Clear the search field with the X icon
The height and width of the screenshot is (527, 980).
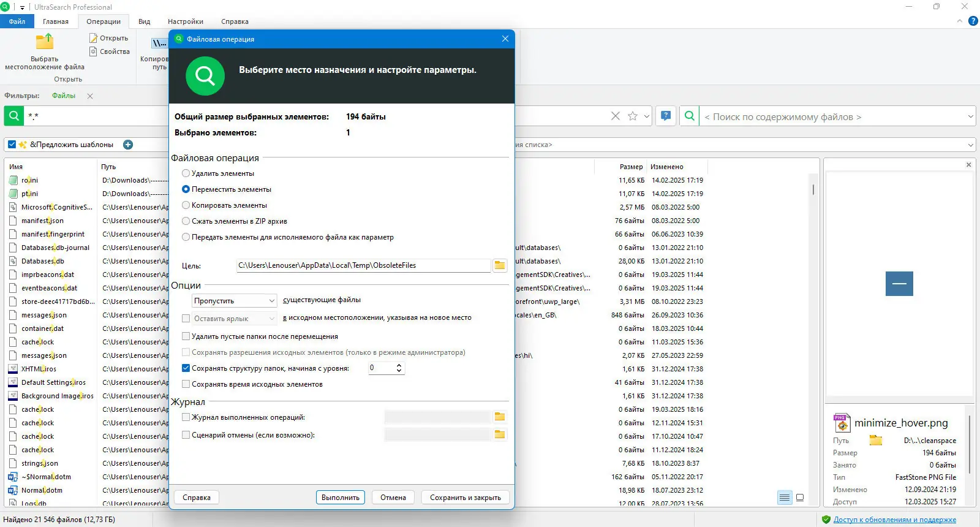click(x=616, y=116)
